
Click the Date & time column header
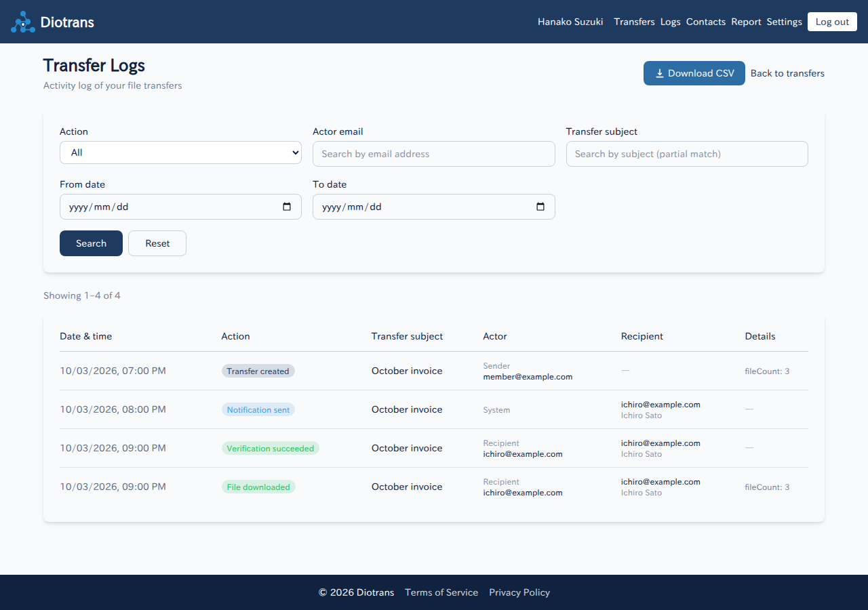[86, 336]
